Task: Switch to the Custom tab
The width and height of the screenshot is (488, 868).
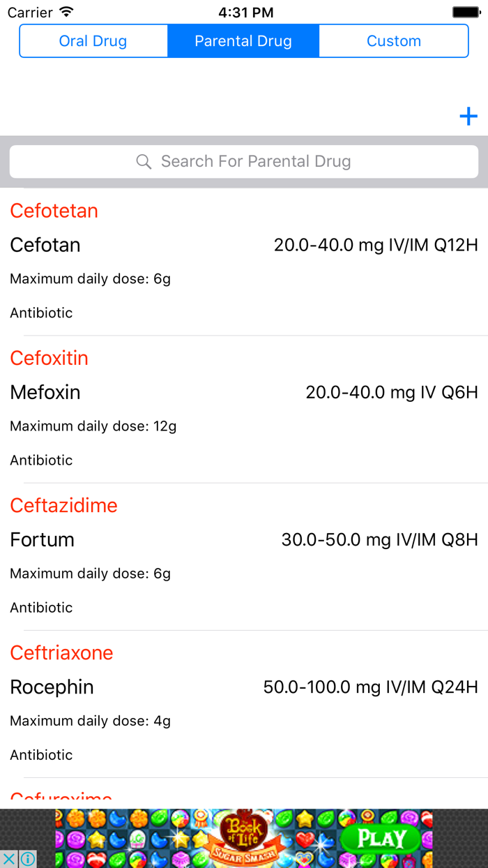Action: pyautogui.click(x=394, y=40)
